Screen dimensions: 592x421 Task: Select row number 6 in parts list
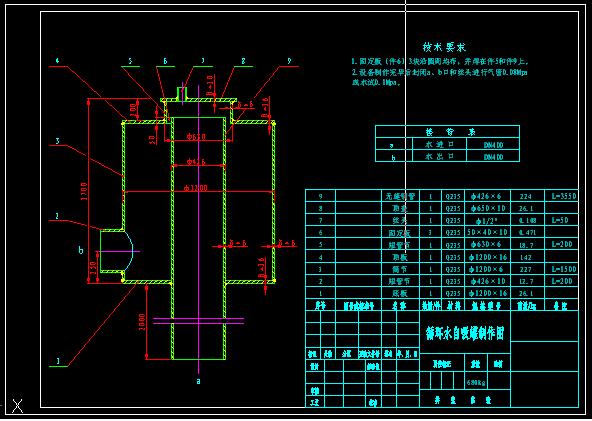[x=320, y=233]
